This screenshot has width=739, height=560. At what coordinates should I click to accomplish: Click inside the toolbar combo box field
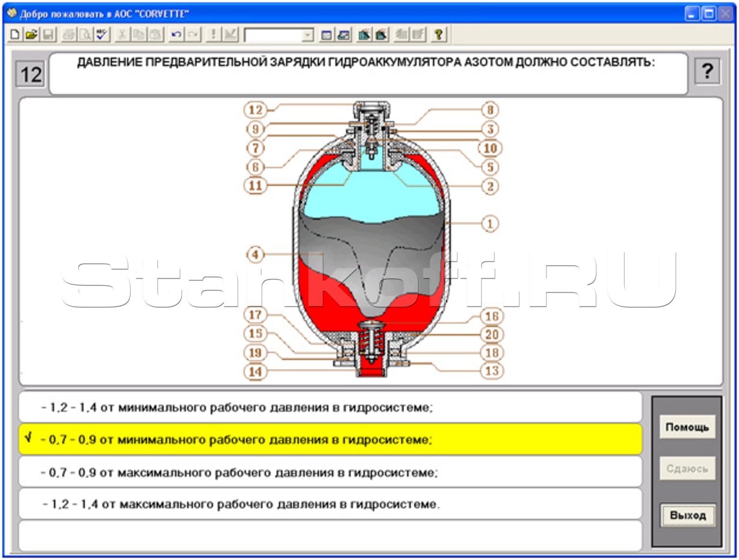273,35
